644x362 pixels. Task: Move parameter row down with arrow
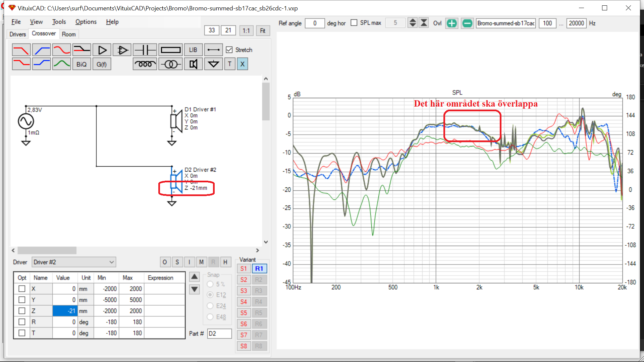(x=195, y=289)
